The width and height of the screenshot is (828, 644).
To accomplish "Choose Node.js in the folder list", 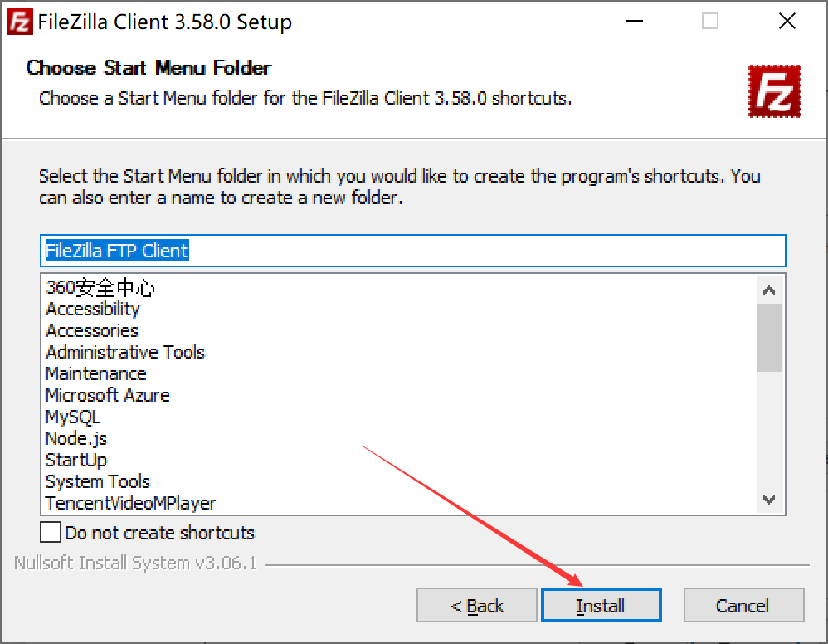I will [76, 438].
